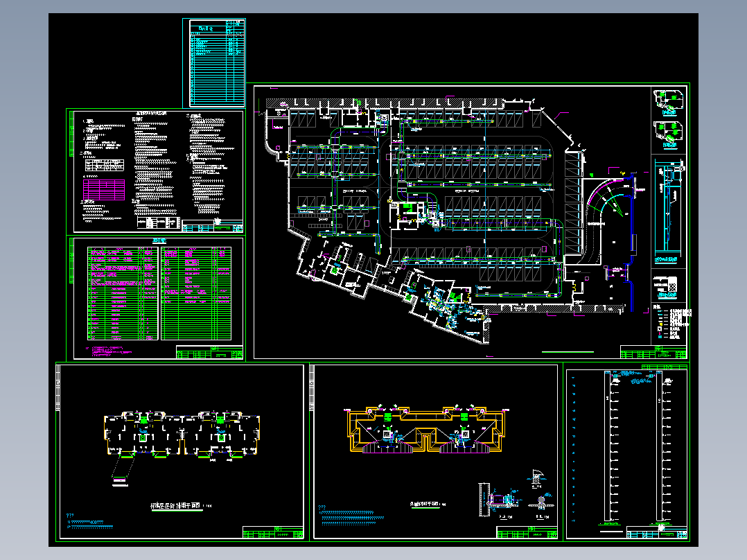Select the cyan drawing index table sheet
747x560 pixels.
214,63
